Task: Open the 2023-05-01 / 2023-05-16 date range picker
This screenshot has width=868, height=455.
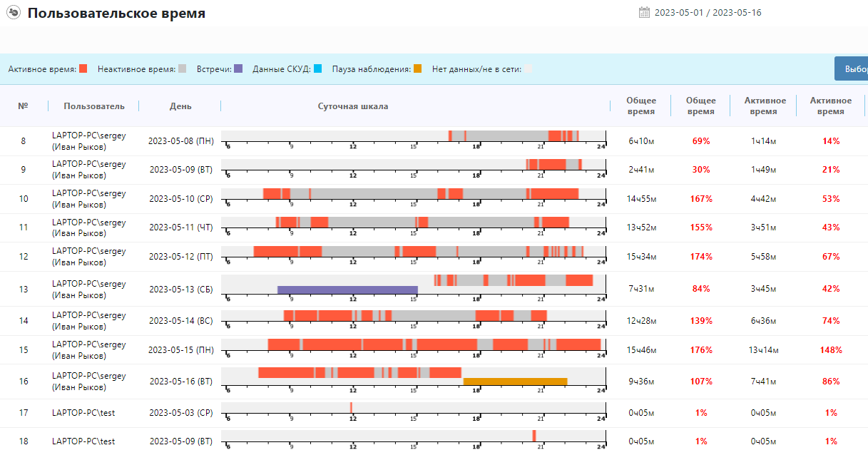Action: [x=708, y=12]
